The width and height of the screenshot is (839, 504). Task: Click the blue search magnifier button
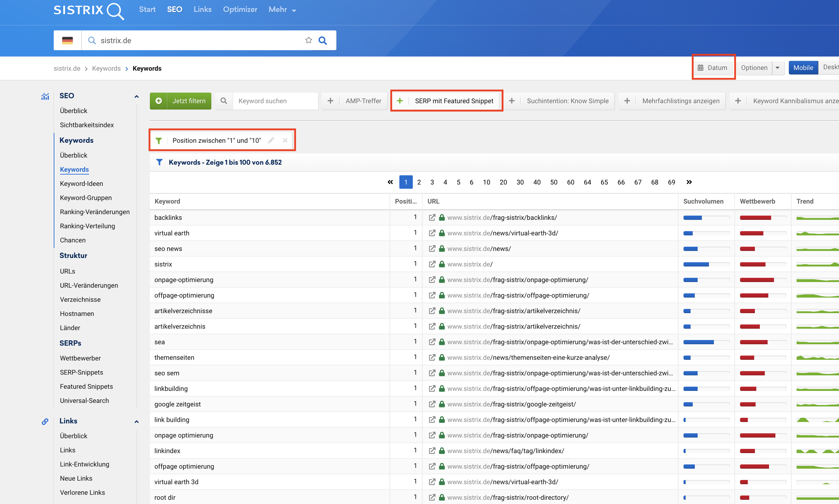(x=323, y=40)
